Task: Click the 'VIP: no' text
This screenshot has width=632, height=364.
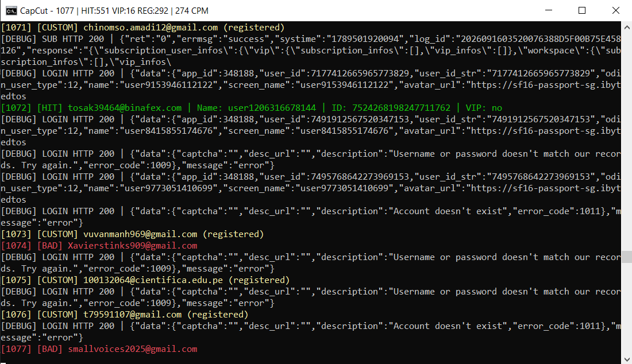Action: (x=484, y=108)
